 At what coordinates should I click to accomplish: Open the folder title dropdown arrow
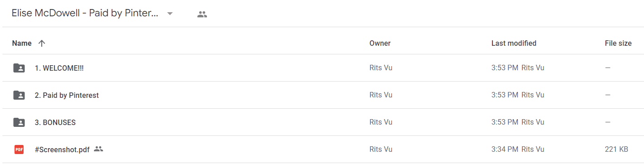170,14
